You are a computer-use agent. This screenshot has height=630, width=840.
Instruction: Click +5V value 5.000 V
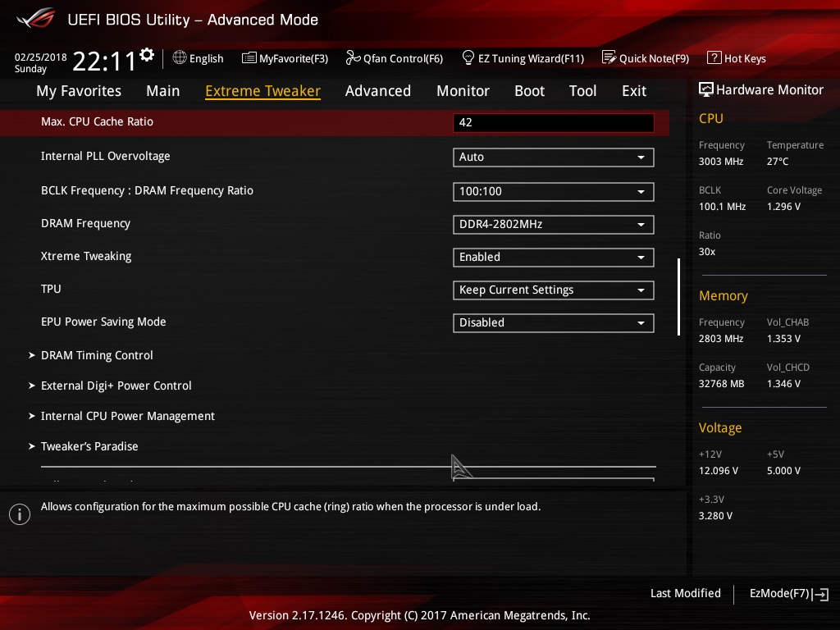point(783,470)
